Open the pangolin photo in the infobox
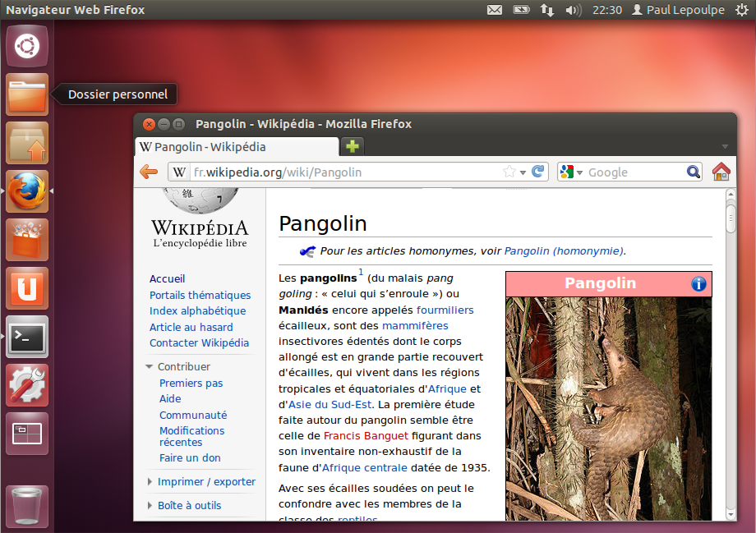The image size is (756, 533). coord(608,409)
